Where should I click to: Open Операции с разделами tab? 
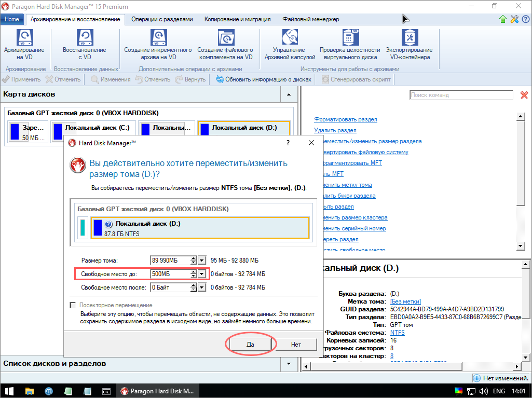pyautogui.click(x=162, y=19)
